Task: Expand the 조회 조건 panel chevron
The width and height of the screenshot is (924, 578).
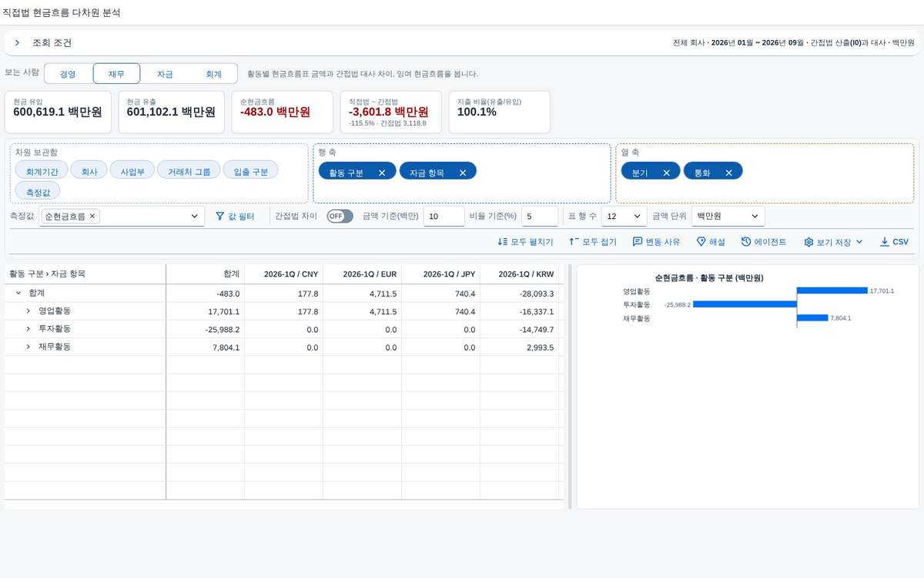Action: (x=17, y=43)
